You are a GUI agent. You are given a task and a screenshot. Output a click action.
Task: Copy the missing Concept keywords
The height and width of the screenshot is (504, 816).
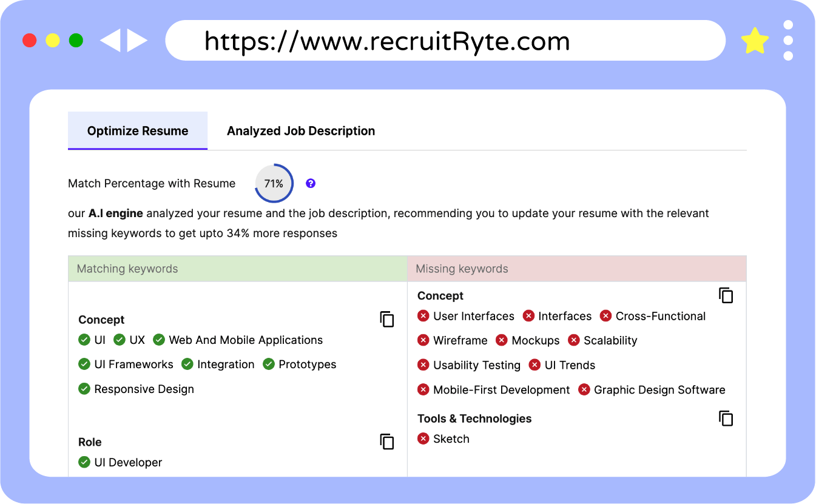coord(726,295)
